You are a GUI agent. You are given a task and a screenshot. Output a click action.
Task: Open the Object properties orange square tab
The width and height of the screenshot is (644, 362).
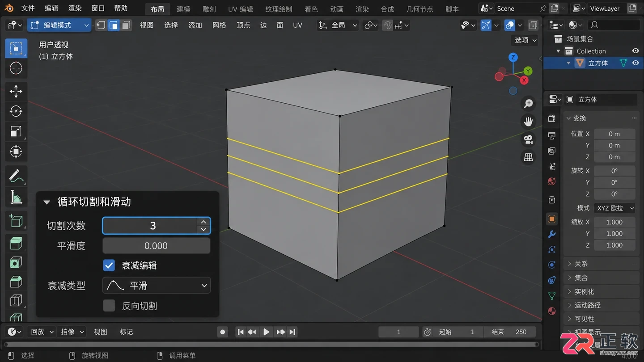pyautogui.click(x=552, y=219)
